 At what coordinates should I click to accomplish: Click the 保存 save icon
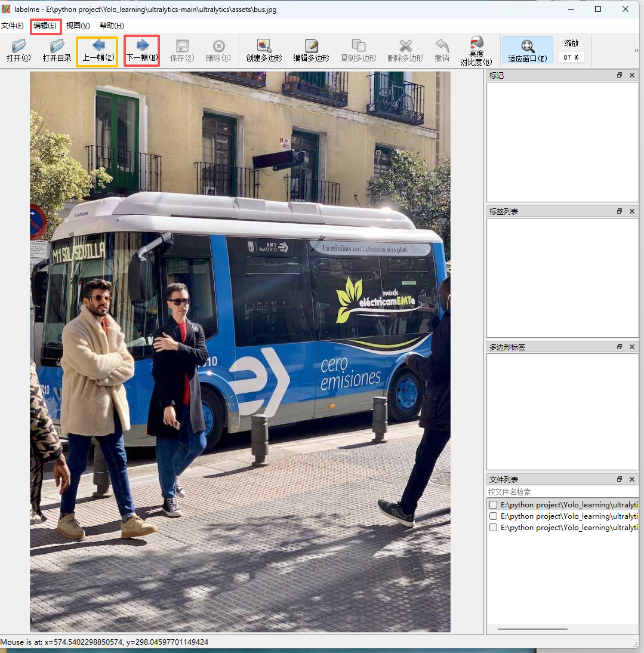tap(182, 50)
